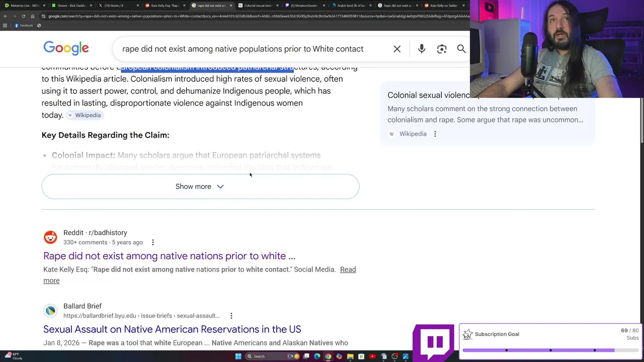Open options menu for the Ballard Brief result
The height and width of the screenshot is (362, 644).
(x=231, y=316)
